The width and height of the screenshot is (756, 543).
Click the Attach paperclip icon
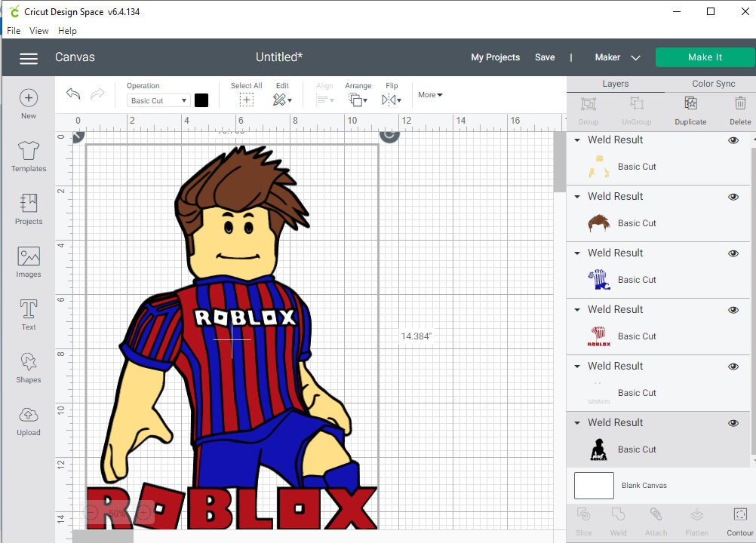[656, 514]
